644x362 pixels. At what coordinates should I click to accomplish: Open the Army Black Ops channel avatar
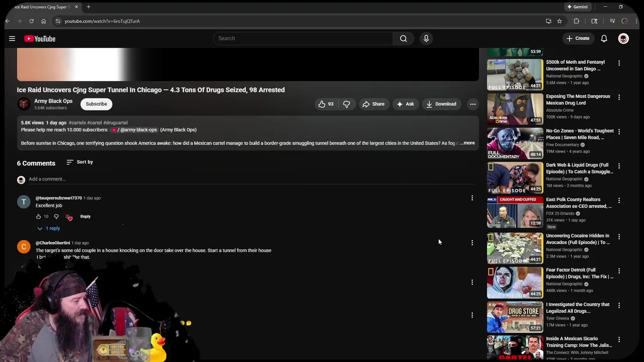24,104
